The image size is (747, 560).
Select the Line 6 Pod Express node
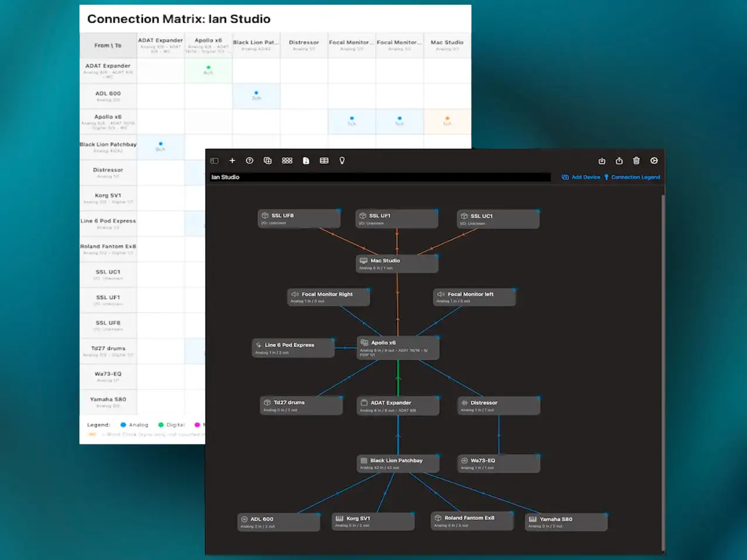(293, 348)
